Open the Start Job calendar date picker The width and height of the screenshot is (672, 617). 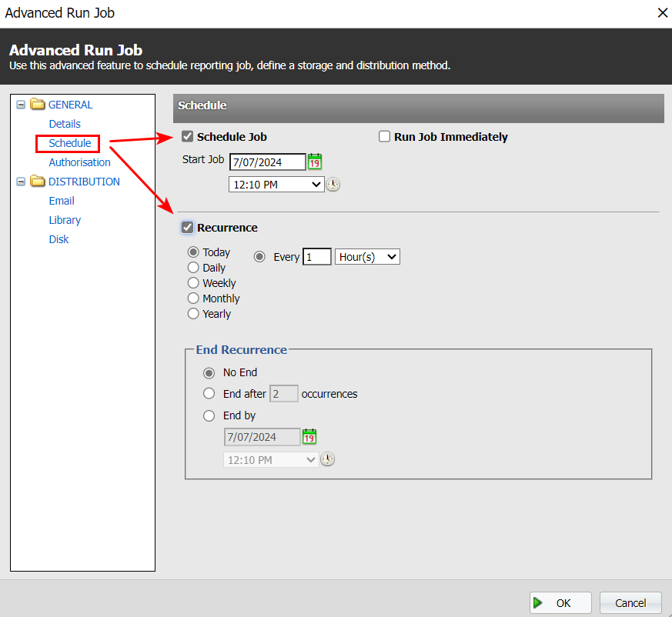point(315,162)
